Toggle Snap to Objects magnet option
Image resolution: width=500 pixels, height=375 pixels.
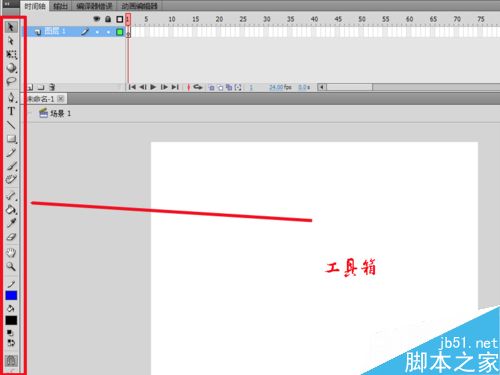coord(11,361)
